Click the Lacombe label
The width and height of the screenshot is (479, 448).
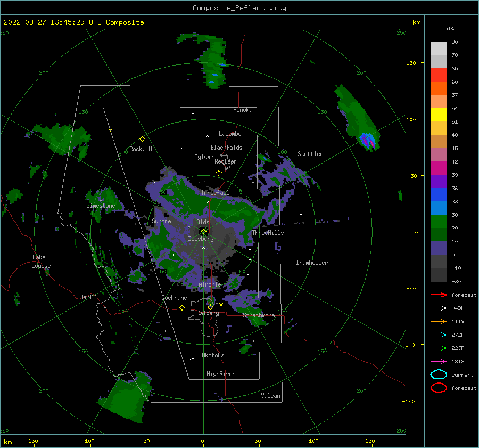click(x=230, y=134)
